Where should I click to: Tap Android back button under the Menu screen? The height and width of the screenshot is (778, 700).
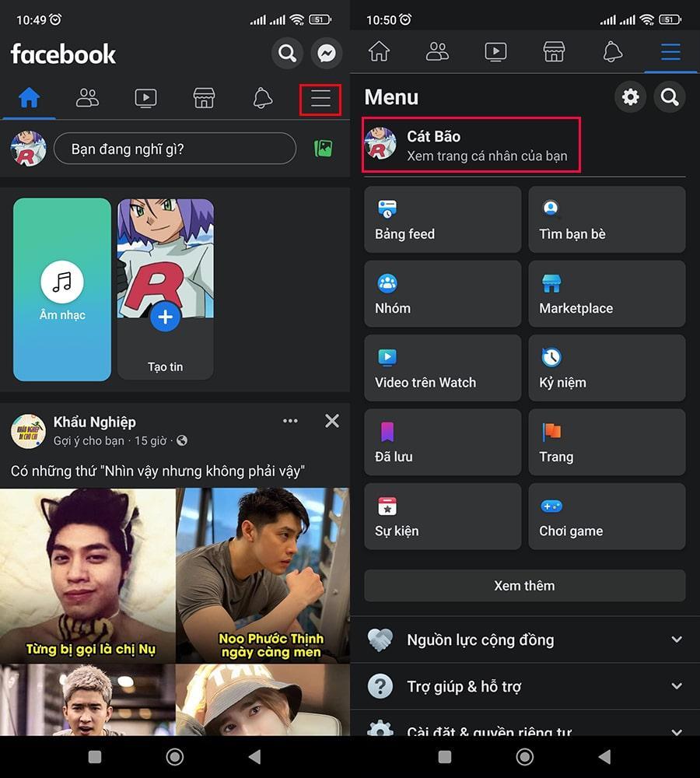pos(604,757)
